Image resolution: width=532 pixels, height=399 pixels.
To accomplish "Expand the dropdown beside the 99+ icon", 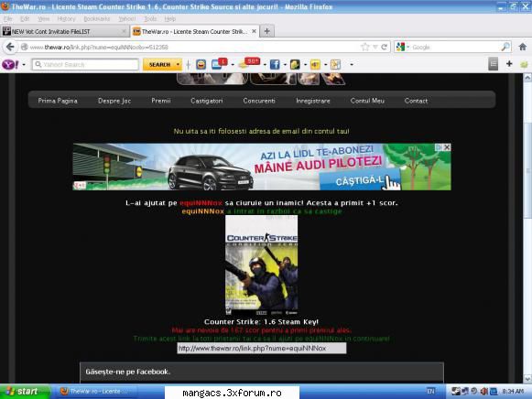I will click(265, 64).
